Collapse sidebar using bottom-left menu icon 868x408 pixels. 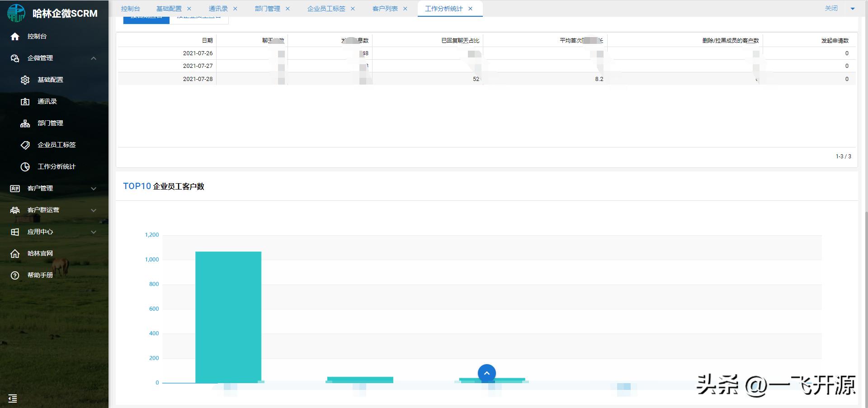tap(13, 399)
